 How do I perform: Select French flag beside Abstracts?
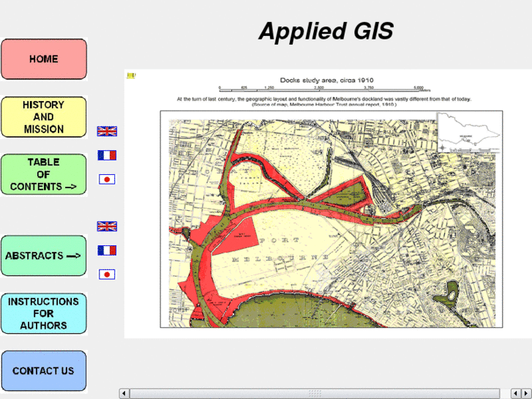pyautogui.click(x=107, y=250)
